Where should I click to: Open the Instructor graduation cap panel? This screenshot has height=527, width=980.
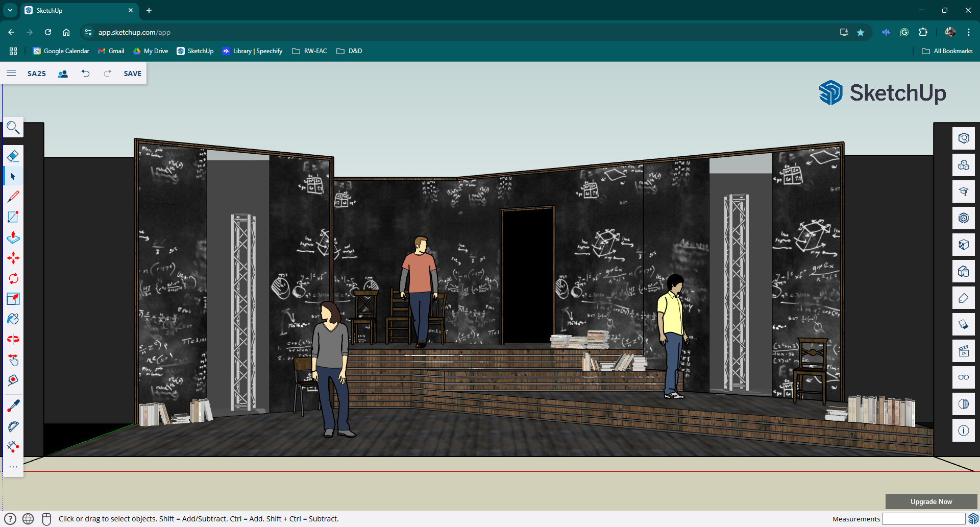[x=964, y=191]
